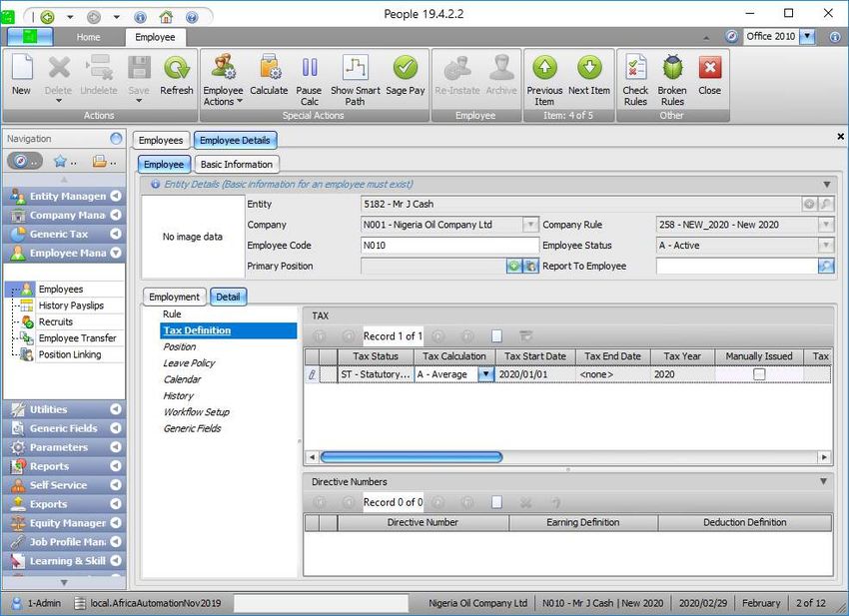849x616 pixels.
Task: Switch to the Basic Information tab
Action: [237, 164]
